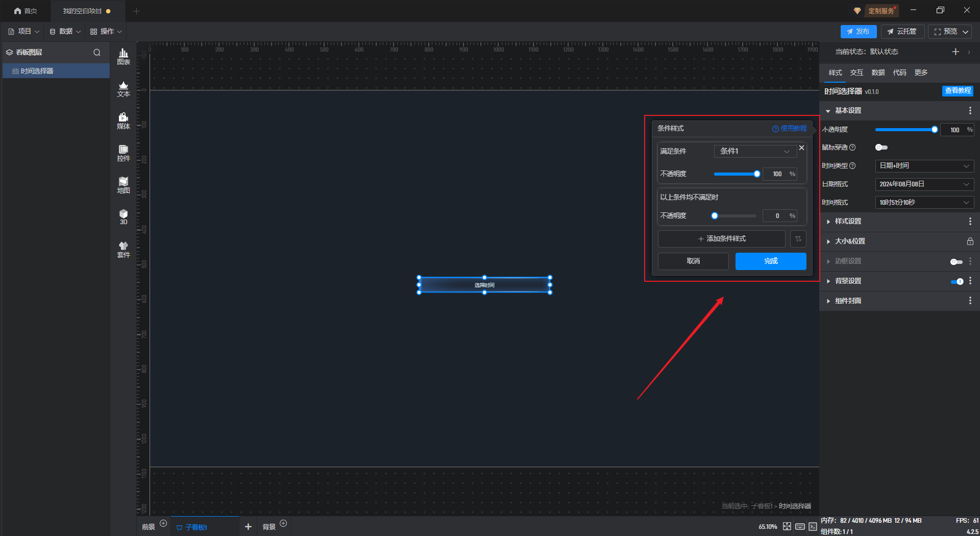The width and height of the screenshot is (980, 536).
Task: Toggle the 鼠标穿透 switch
Action: pyautogui.click(x=881, y=148)
